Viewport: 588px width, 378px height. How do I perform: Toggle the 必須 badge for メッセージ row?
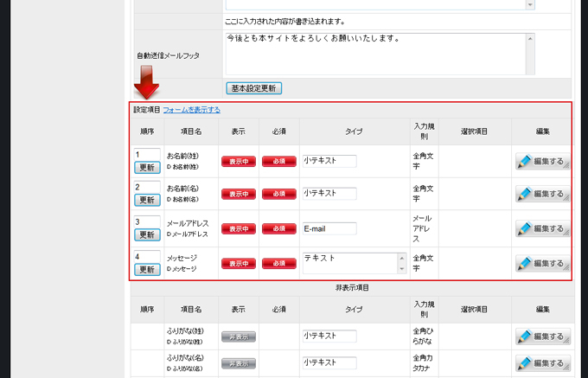[278, 263]
